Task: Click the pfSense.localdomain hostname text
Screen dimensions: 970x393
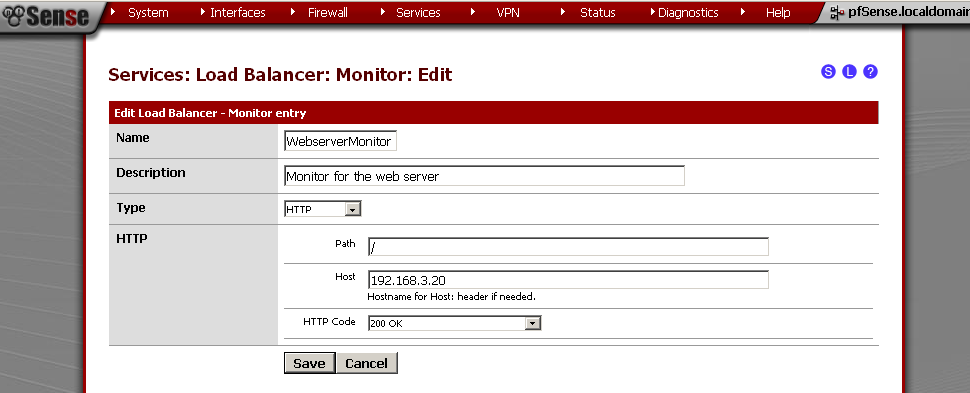Action: 909,12
